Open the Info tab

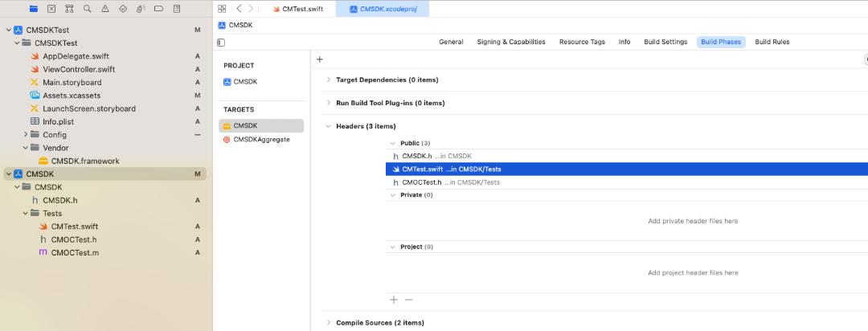(624, 42)
